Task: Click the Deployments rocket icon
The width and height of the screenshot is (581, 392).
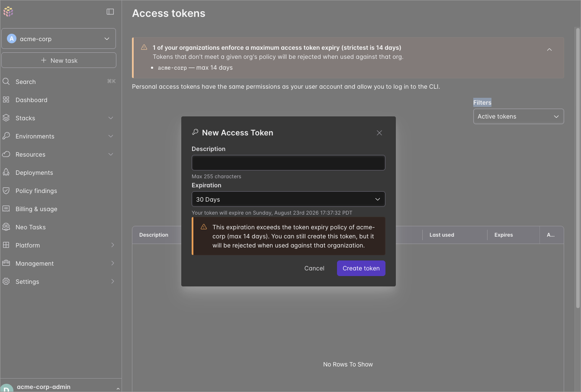Action: coord(6,172)
